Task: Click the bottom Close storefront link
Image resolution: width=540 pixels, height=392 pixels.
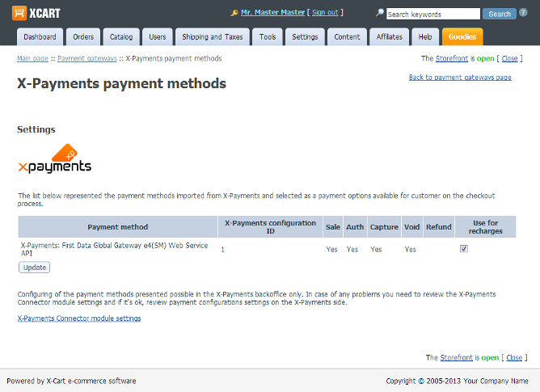Action: coord(514,357)
